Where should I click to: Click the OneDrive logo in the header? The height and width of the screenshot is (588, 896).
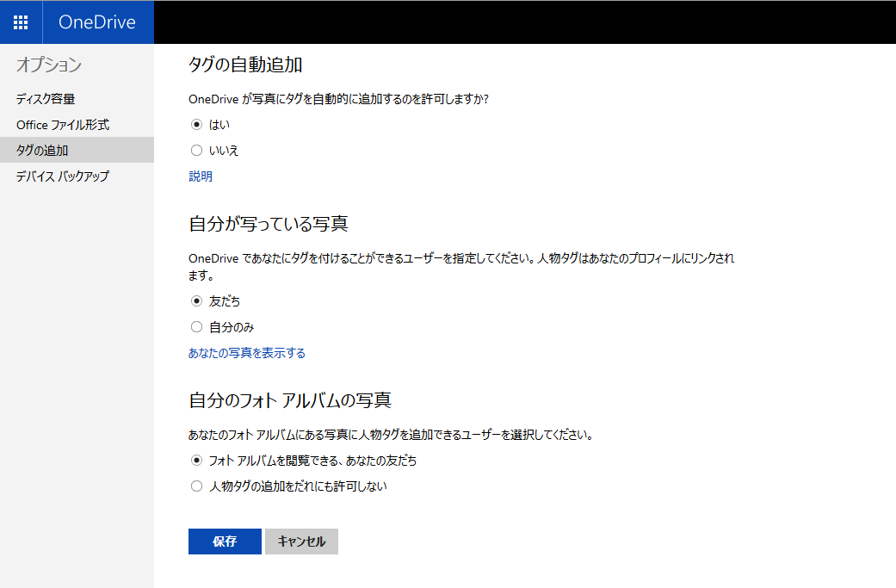[97, 22]
